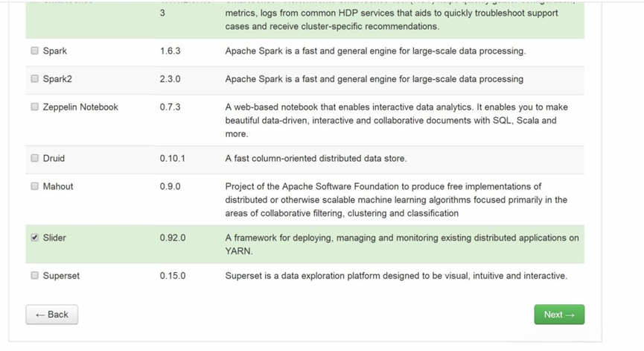644x351 pixels.
Task: Click the Spark2 service name
Action: (57, 79)
